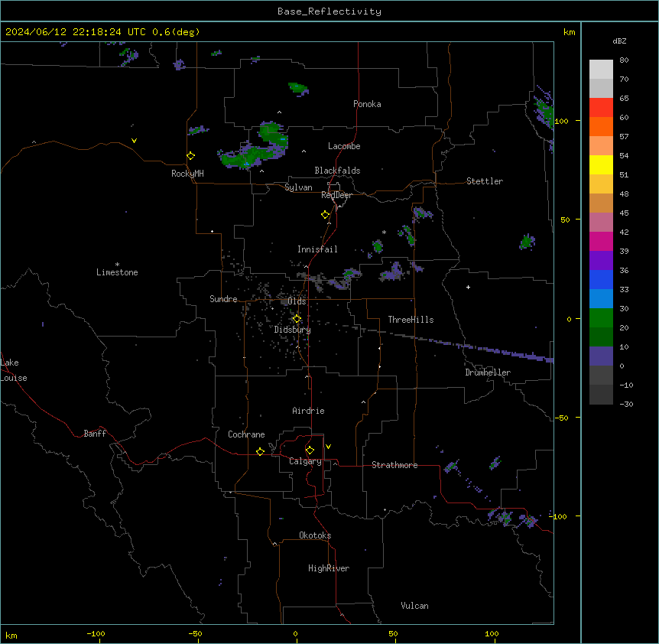The width and height of the screenshot is (659, 644).
Task: Click the Sylvan label
Action: [x=298, y=187]
